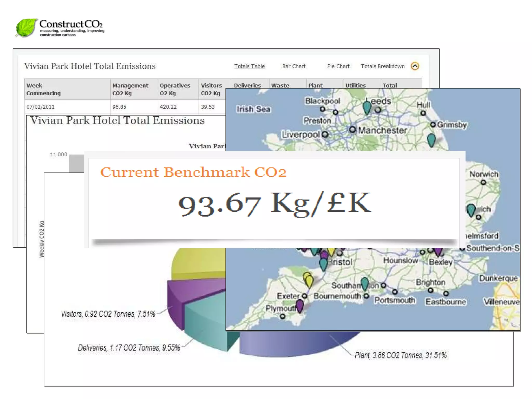The height and width of the screenshot is (399, 532).
Task: Click the Week Commencing column header
Action: [x=43, y=89]
